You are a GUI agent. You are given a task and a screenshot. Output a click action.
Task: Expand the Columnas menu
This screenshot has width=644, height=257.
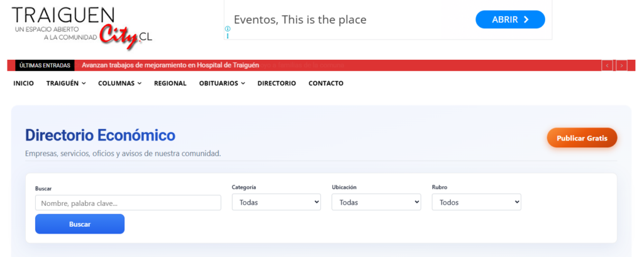119,83
